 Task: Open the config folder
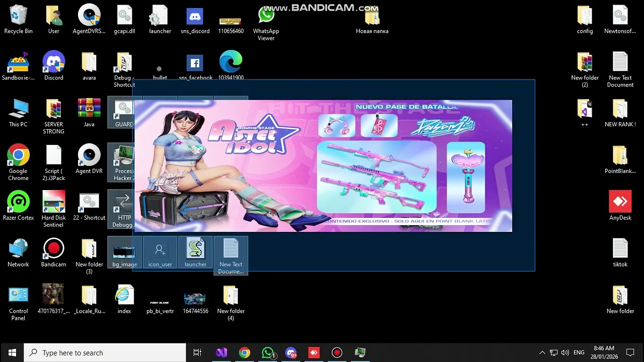coord(585,20)
